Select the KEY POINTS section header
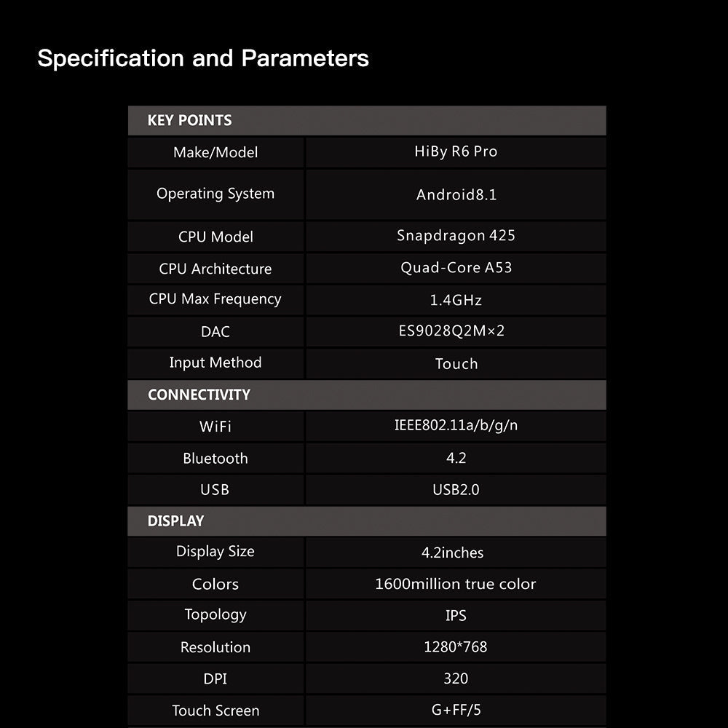The image size is (728, 728). coord(189,121)
